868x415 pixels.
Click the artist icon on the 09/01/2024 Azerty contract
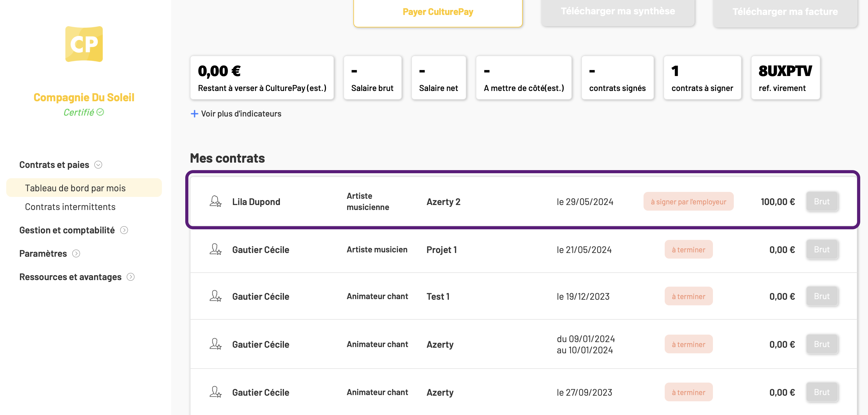tap(215, 344)
